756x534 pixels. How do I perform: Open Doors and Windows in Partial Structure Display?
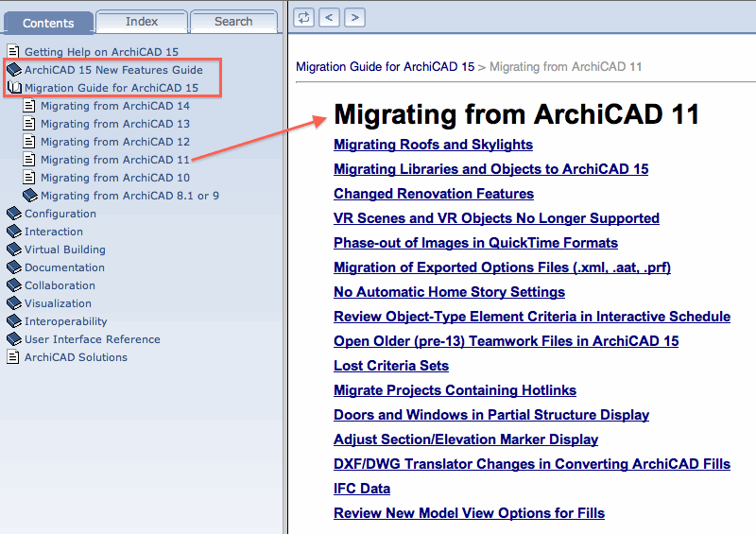[x=491, y=415]
